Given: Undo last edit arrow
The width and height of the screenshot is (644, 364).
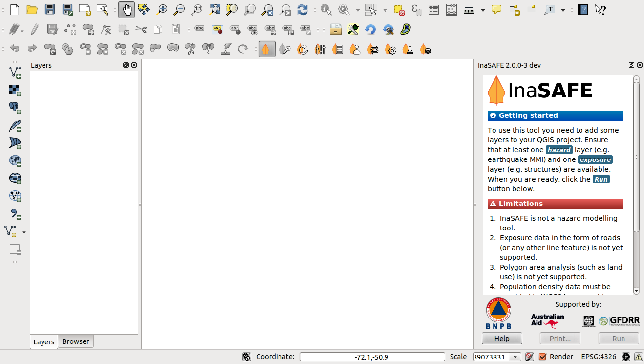Looking at the screenshot, I should point(15,49).
